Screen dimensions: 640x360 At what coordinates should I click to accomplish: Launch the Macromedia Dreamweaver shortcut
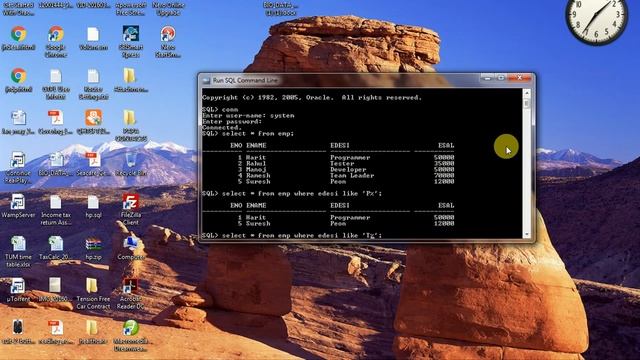click(131, 336)
